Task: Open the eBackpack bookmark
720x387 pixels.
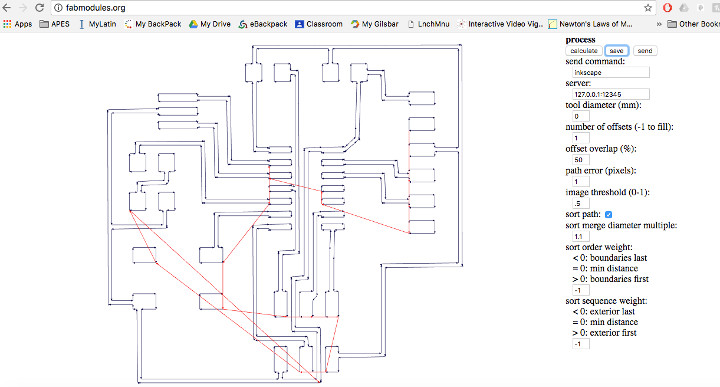Action: 263,24
